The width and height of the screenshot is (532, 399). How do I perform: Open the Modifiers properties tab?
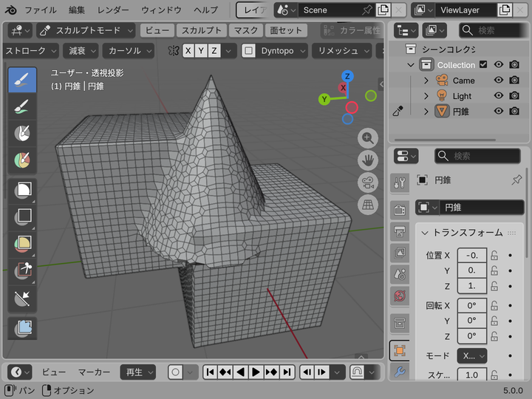pos(400,372)
